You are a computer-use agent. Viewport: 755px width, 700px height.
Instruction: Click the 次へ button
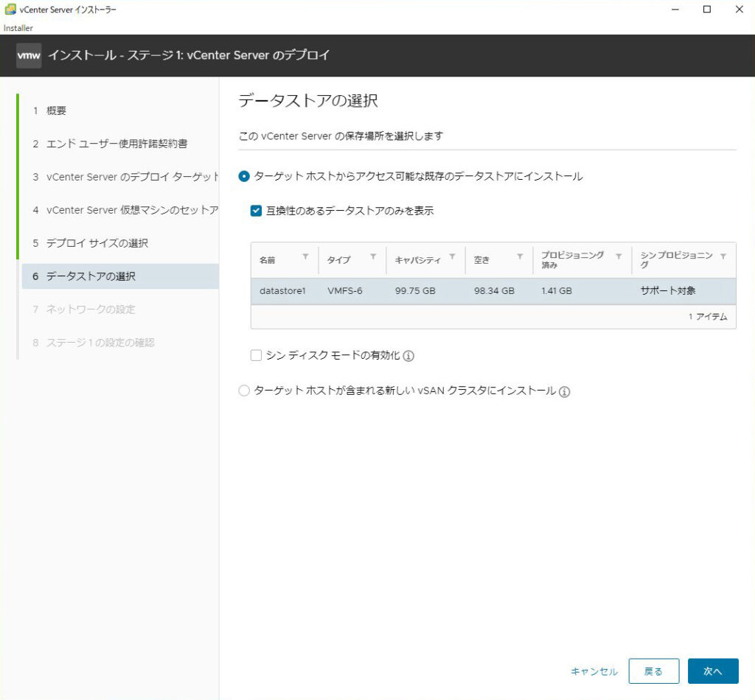(x=713, y=671)
